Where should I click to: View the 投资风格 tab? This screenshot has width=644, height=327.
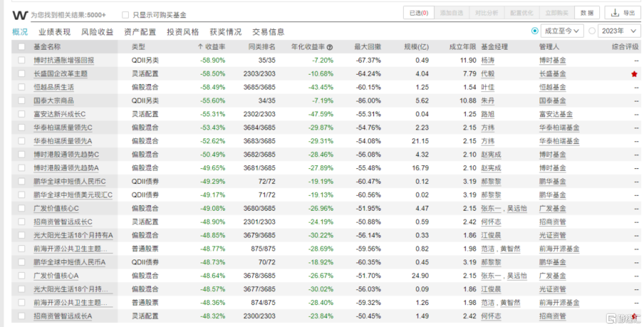183,32
